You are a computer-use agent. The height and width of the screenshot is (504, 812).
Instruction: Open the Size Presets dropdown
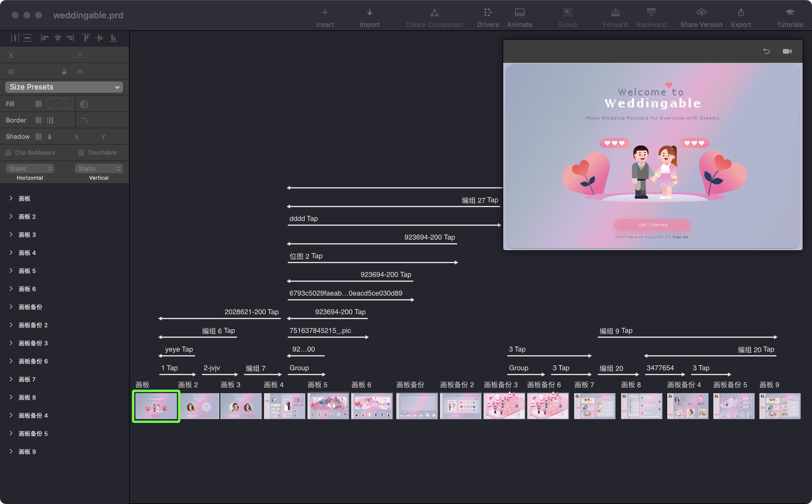(64, 87)
